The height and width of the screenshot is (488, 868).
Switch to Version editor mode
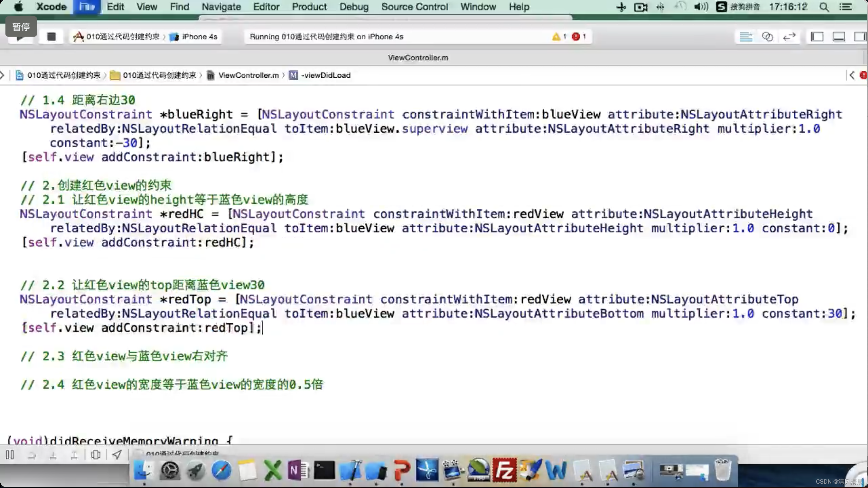789,37
